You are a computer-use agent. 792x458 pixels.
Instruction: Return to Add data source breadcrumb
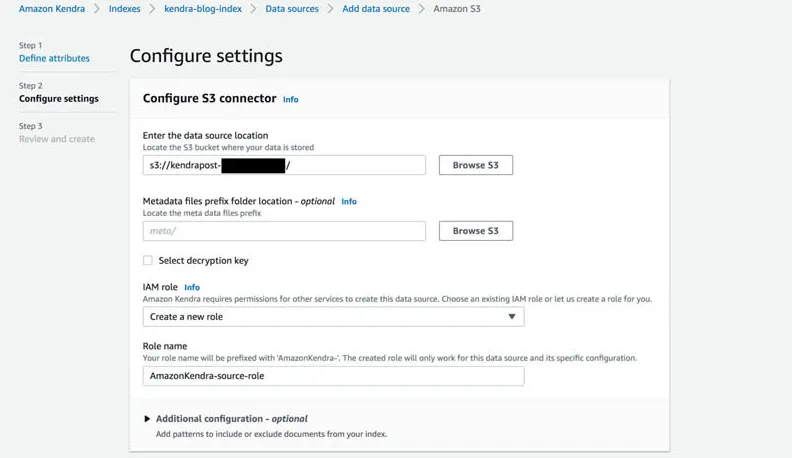(376, 9)
